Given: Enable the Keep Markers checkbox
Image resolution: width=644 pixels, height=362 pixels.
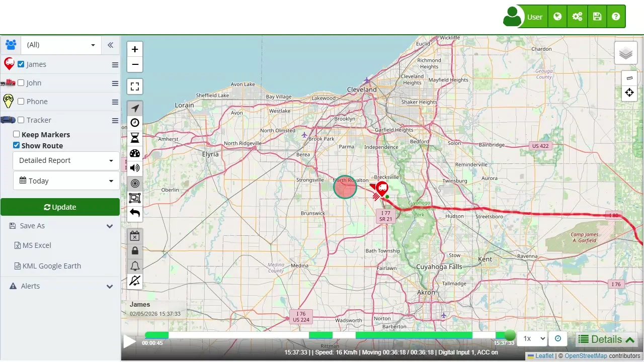Looking at the screenshot, I should click(17, 134).
